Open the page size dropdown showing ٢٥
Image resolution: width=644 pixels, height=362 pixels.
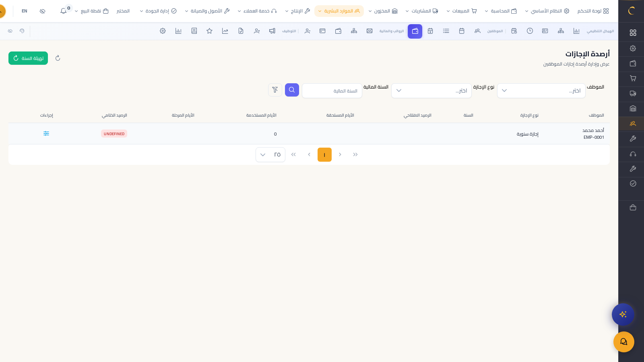pyautogui.click(x=270, y=155)
